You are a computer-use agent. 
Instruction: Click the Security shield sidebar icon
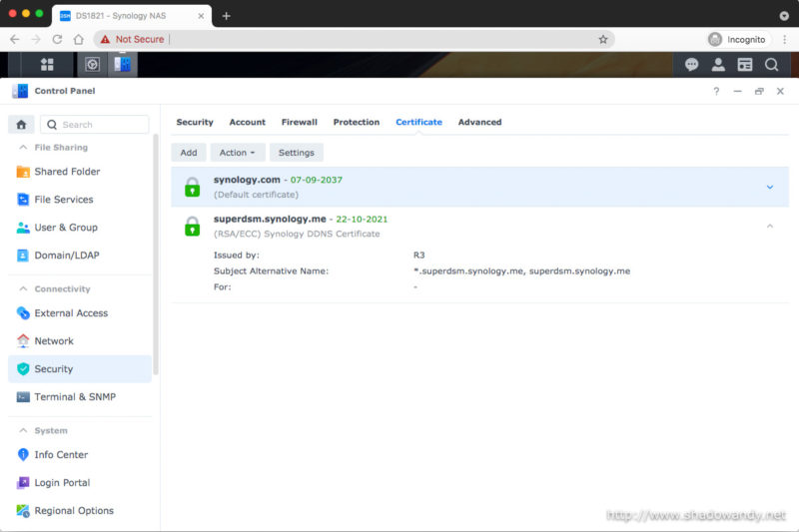(x=23, y=369)
